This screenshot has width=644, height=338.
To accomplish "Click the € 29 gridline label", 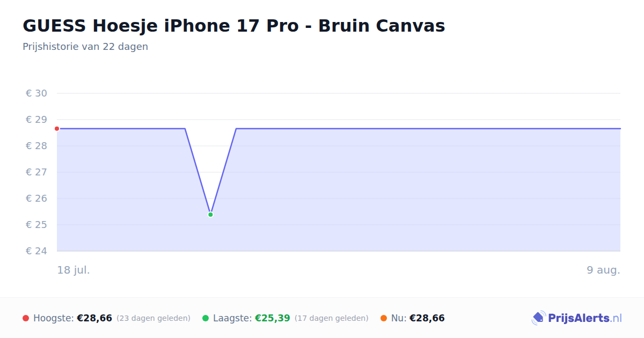I will click(36, 120).
